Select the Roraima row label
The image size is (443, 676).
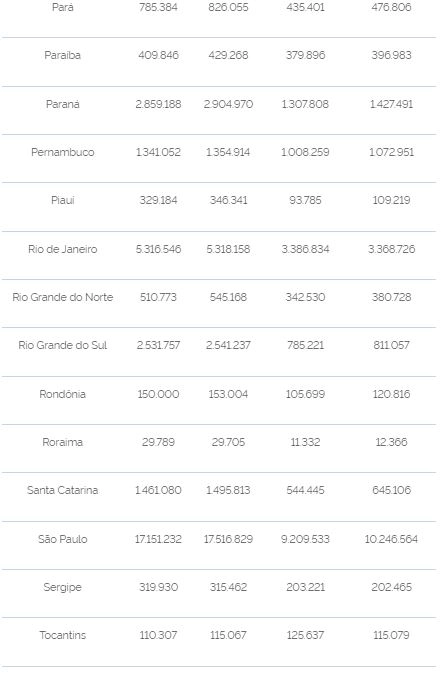62,442
